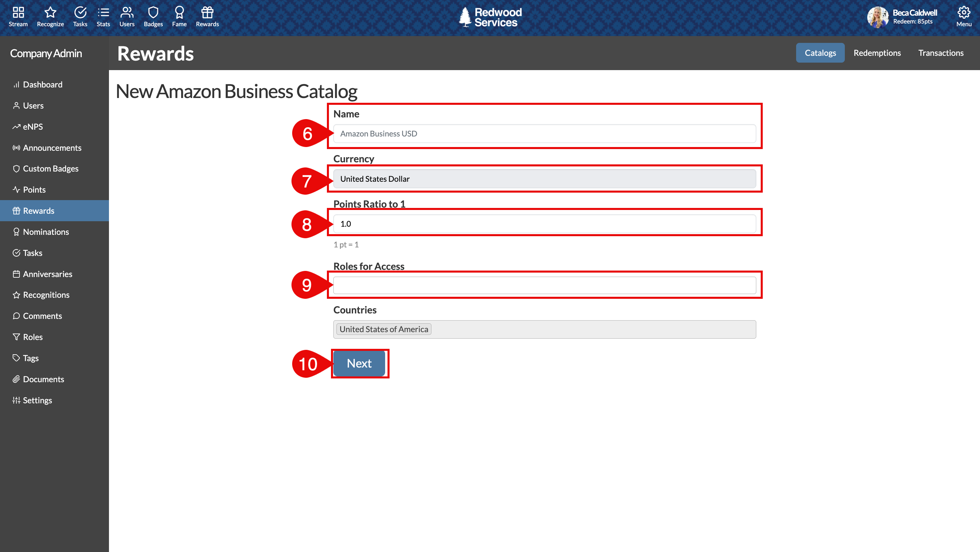Open the Stream icon in top navigation
The image size is (980, 552).
click(x=18, y=17)
